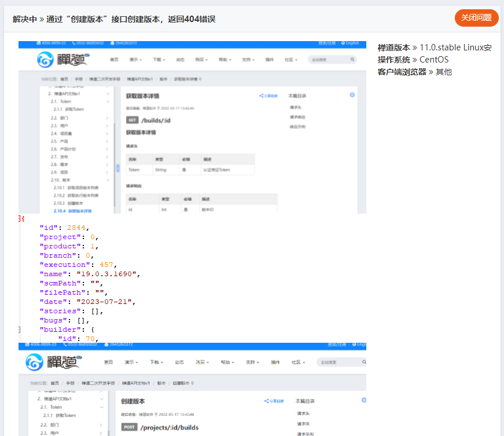Click the orange 关闭问题 button
504x436 pixels.
point(476,18)
